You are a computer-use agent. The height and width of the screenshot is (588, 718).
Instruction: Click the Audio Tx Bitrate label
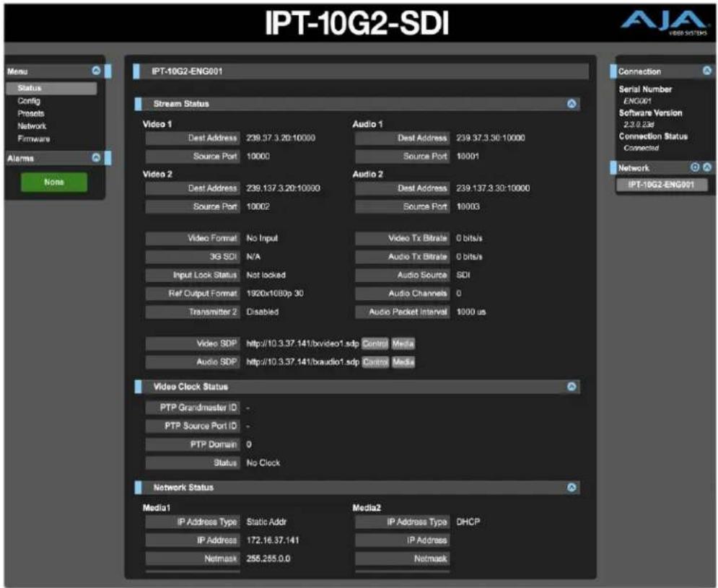pos(403,256)
